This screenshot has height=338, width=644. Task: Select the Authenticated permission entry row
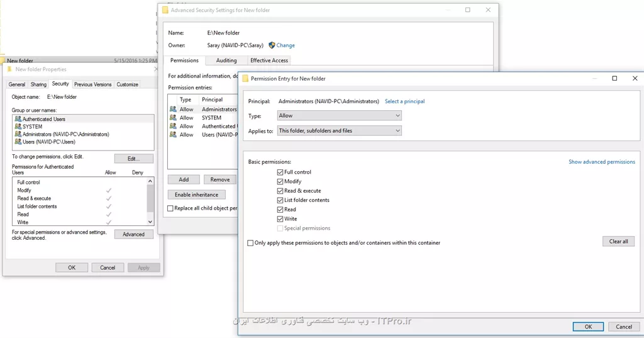(x=203, y=127)
